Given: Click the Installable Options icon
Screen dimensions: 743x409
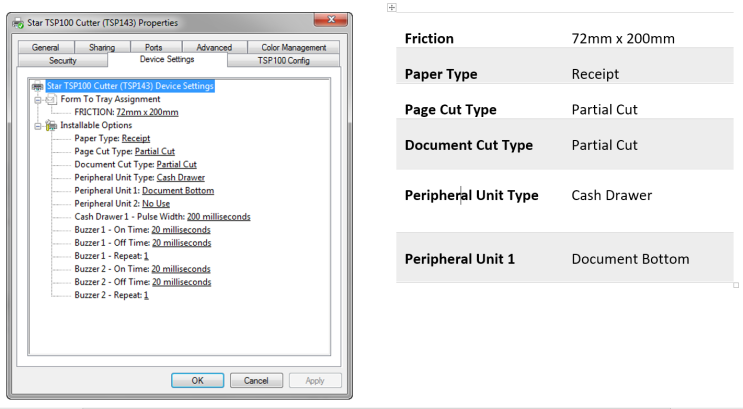Looking at the screenshot, I should click(52, 126).
